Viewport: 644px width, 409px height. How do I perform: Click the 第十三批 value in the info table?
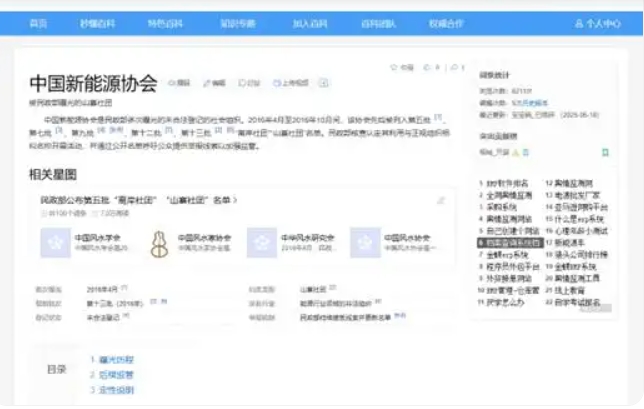click(x=115, y=303)
